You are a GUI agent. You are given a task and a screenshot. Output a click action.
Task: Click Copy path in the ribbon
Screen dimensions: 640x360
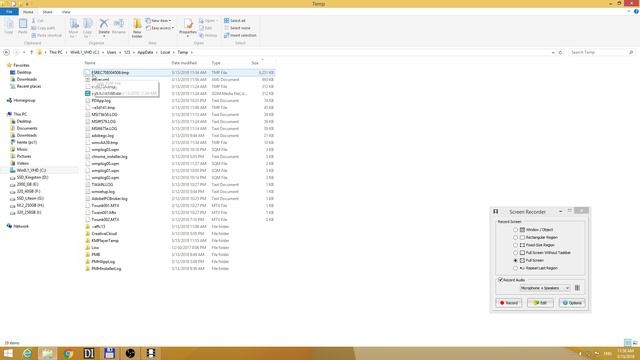pyautogui.click(x=43, y=28)
